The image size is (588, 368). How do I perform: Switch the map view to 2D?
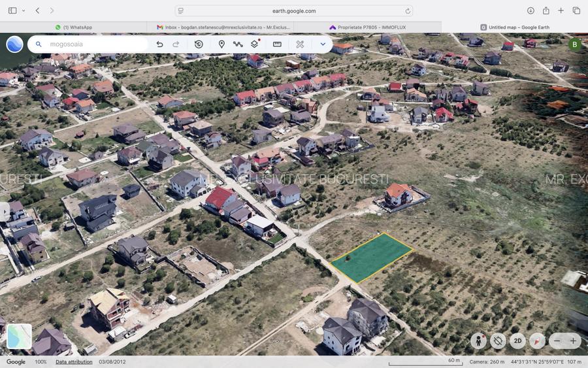point(517,341)
